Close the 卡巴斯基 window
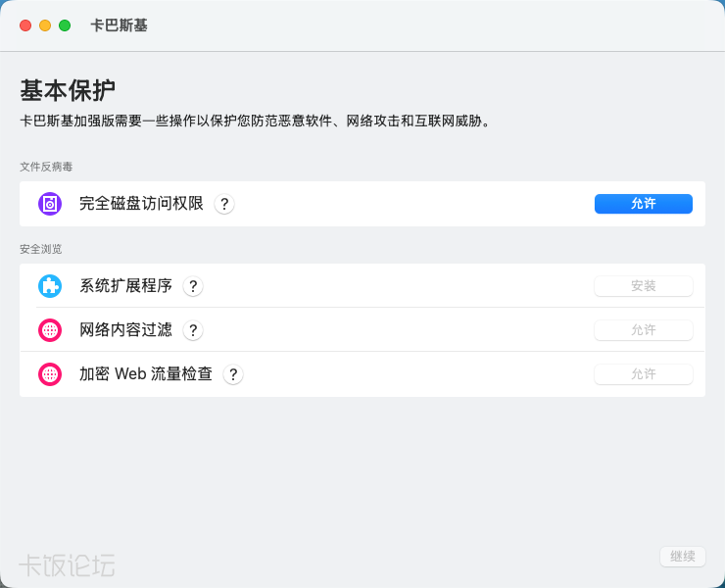 (25, 25)
